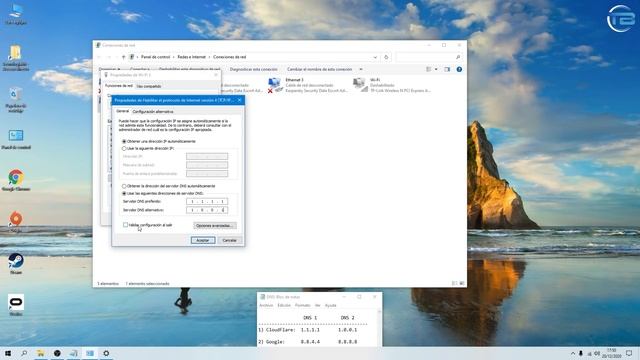Expand more toolbar commands chevron

tap(361, 69)
